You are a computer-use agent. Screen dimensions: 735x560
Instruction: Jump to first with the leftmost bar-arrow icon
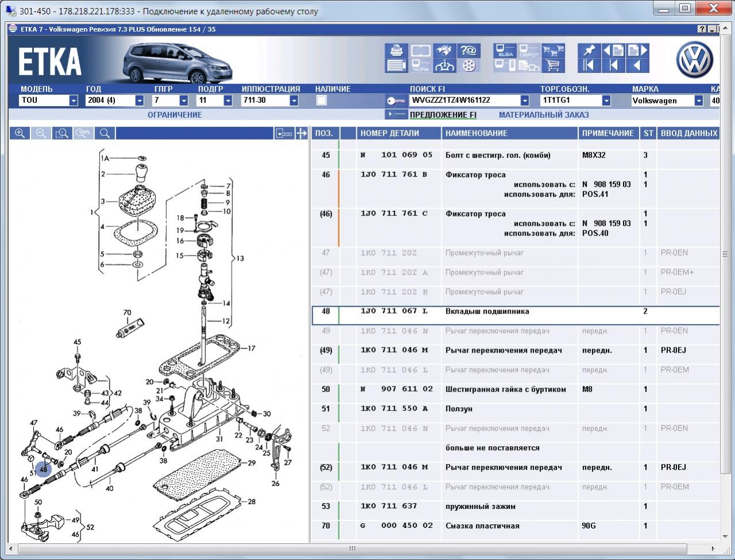coord(589,65)
